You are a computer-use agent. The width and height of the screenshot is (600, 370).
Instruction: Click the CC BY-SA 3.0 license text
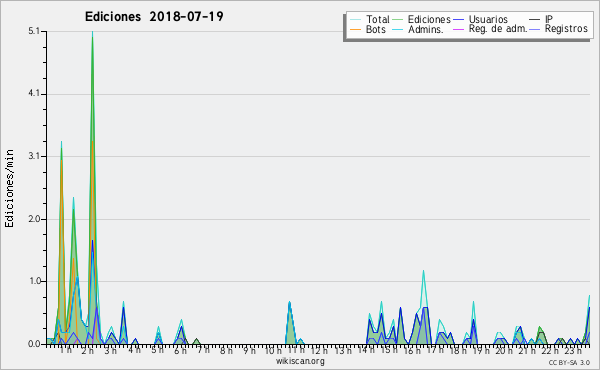click(569, 363)
